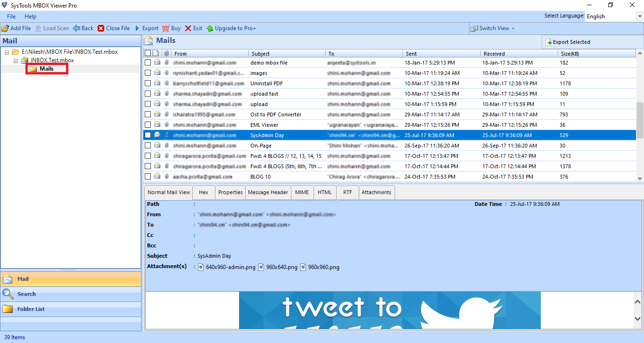The width and height of the screenshot is (644, 343).
Task: Switch to the Message Header tab
Action: 268,192
